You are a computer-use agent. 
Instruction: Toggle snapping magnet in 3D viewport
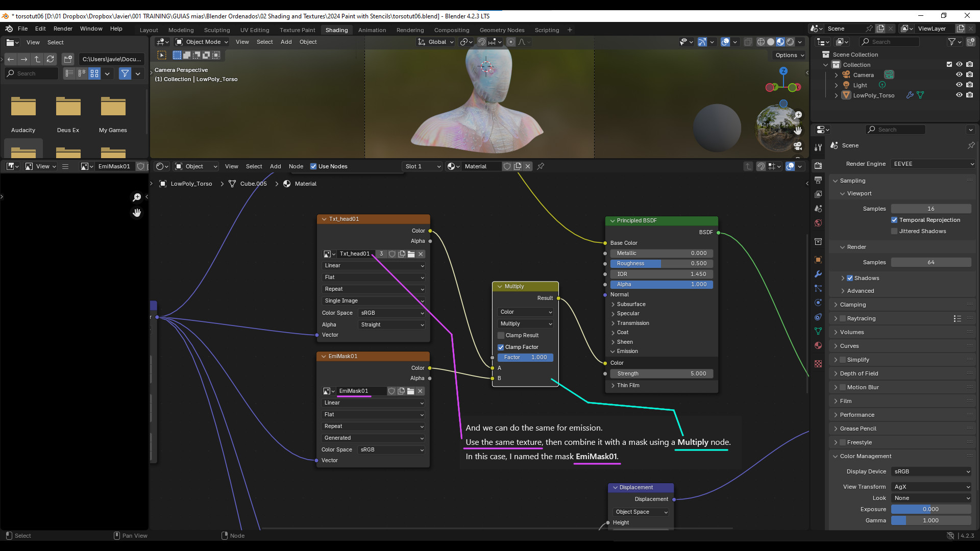481,42
